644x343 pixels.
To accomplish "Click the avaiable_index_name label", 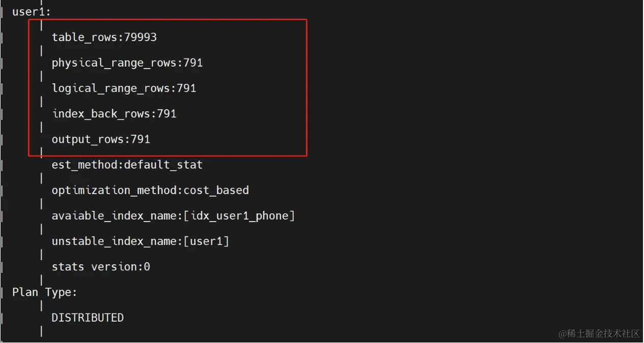I will [x=115, y=215].
